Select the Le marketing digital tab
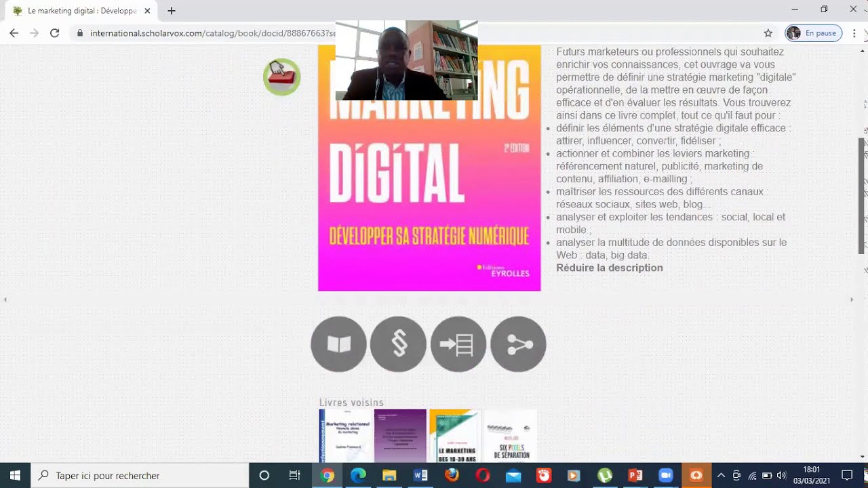 tap(80, 11)
